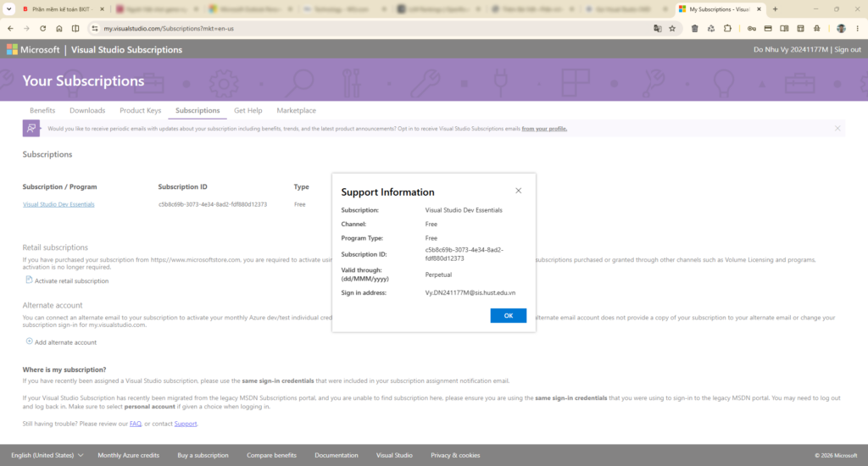Click the layout grid toolbar icon
The image size is (868, 466).
pyautogui.click(x=800, y=28)
